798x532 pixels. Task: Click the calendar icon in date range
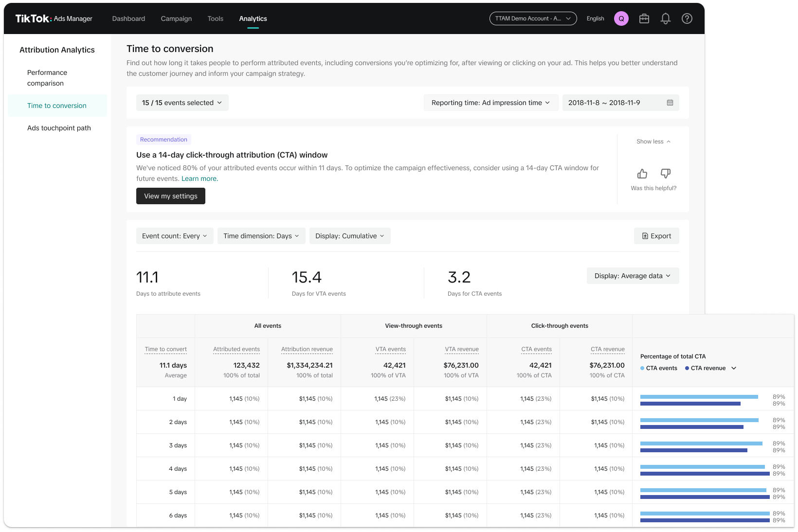click(670, 103)
